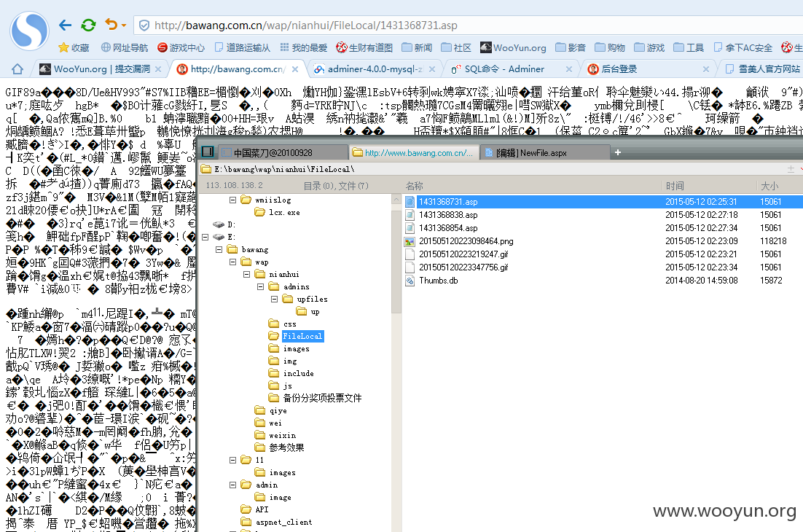Open dropdown beside the undo arrow
The height and width of the screenshot is (532, 803).
[124, 25]
